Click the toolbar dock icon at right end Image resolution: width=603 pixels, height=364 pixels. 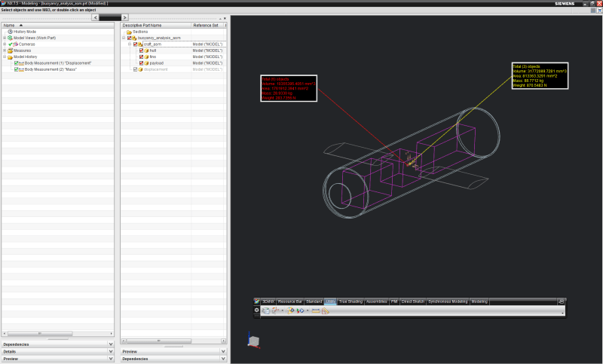[561, 301]
